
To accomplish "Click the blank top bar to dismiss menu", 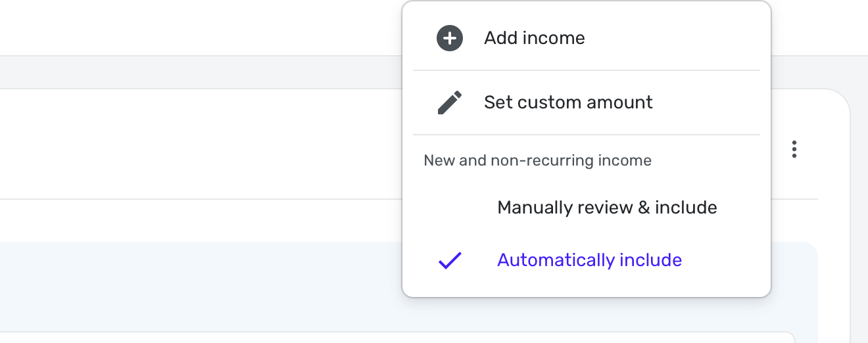I will pyautogui.click(x=197, y=26).
